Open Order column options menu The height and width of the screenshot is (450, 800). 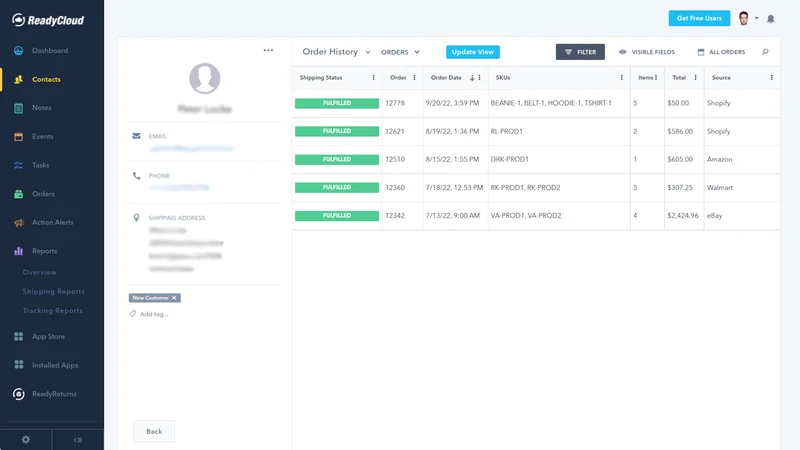[414, 78]
